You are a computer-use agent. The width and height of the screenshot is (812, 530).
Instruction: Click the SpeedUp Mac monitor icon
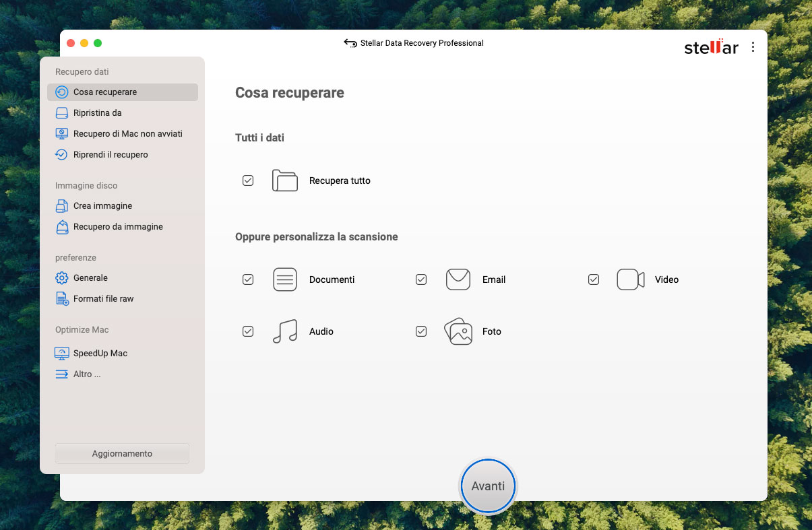62,354
